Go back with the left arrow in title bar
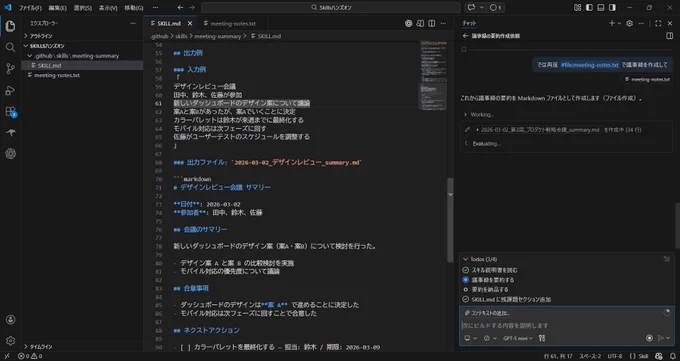The image size is (680, 361). tap(180, 7)
